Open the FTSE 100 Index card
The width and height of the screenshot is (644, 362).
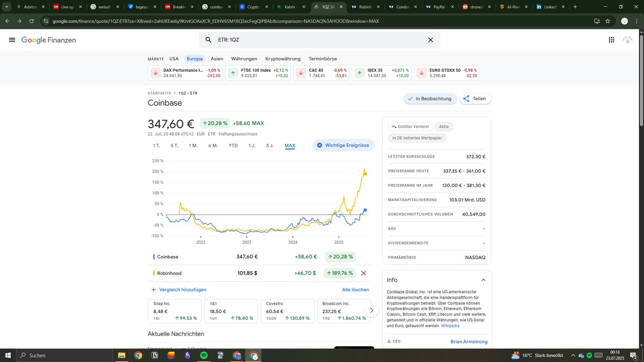coord(258,73)
